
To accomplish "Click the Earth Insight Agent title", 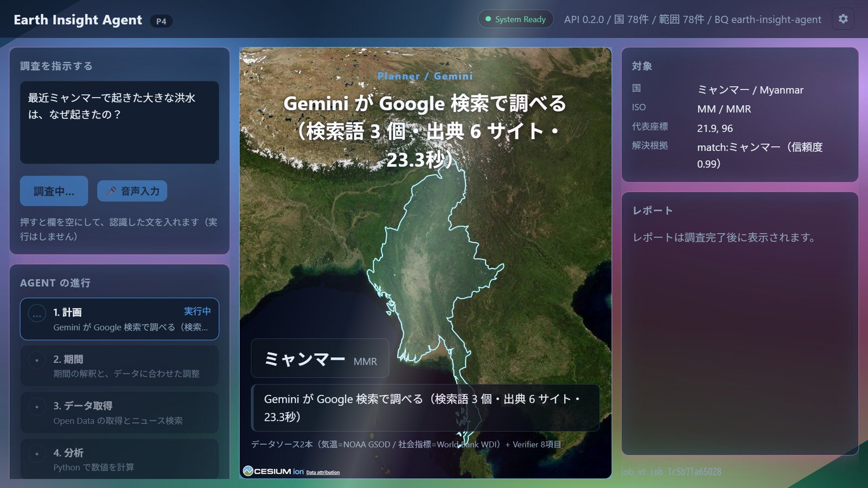I will coord(78,20).
